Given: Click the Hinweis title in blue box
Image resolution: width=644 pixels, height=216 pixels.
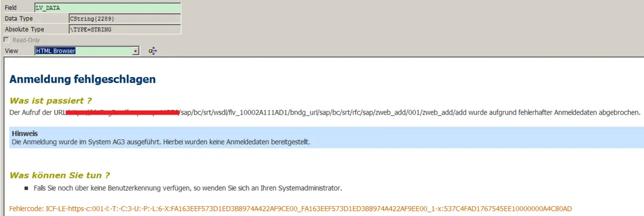Looking at the screenshot, I should click(24, 134).
